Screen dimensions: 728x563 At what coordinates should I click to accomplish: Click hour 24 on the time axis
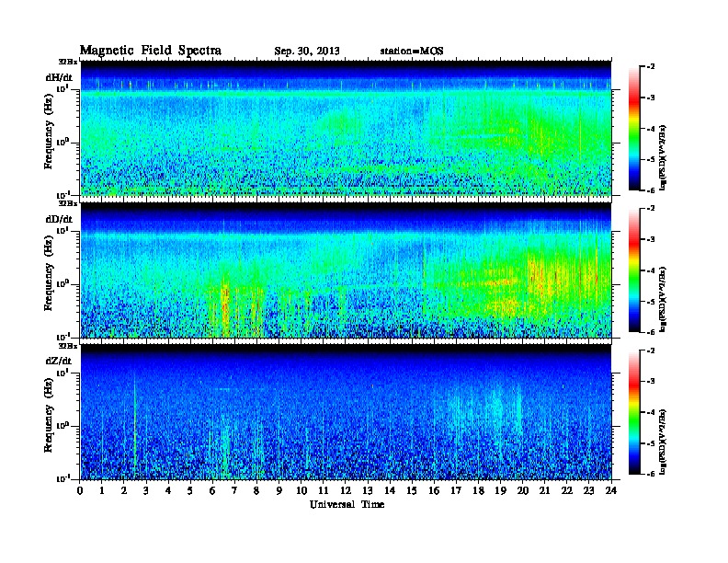tap(611, 491)
